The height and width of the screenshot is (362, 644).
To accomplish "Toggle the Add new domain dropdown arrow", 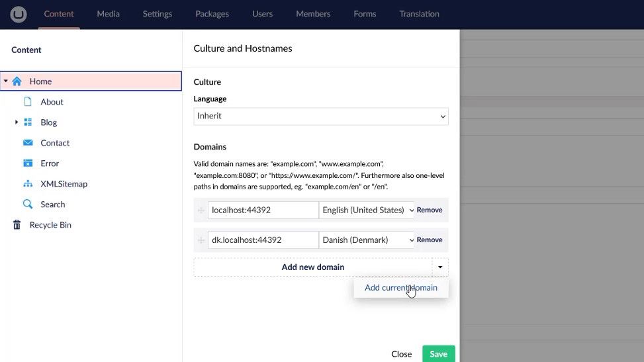I will pyautogui.click(x=440, y=267).
